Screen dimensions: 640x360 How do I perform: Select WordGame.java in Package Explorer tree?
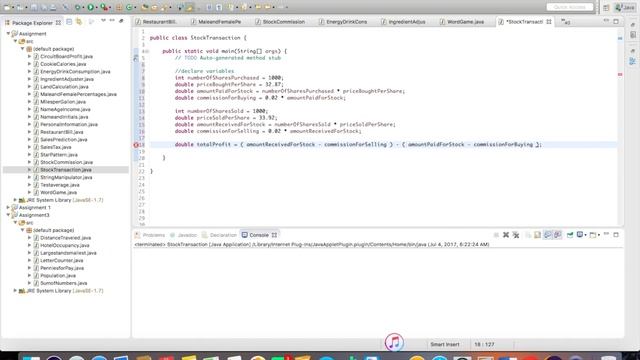tap(58, 192)
